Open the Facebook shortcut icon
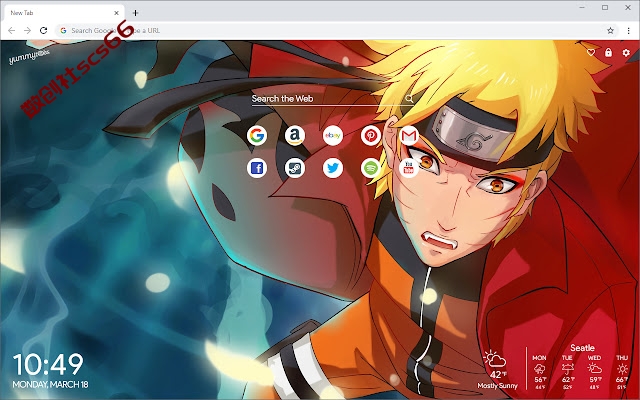Viewport: 640px width, 400px height. (257, 168)
